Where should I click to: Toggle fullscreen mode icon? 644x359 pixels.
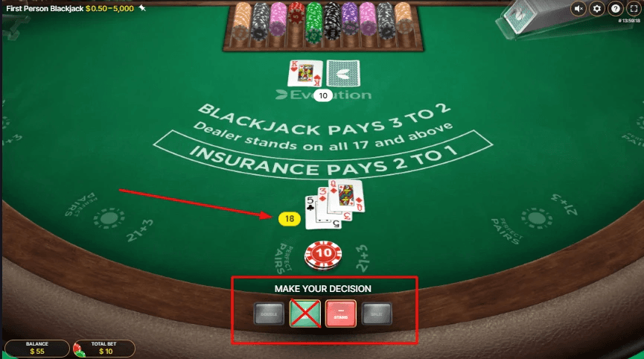pyautogui.click(x=634, y=9)
